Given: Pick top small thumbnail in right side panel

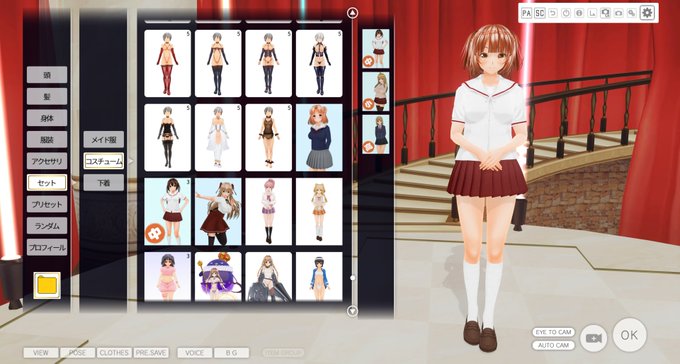Looking at the screenshot, I should pyautogui.click(x=376, y=49).
